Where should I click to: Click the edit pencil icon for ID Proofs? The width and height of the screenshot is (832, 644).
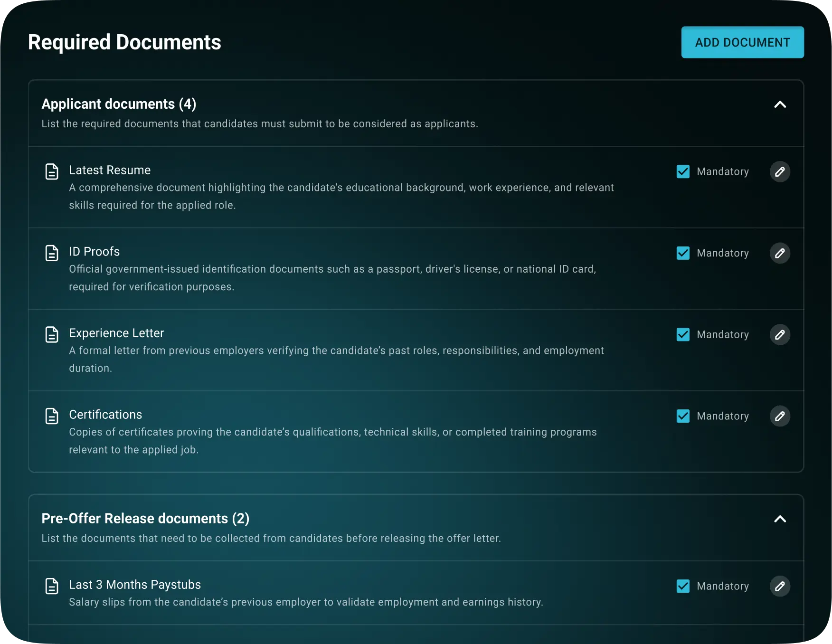coord(780,253)
